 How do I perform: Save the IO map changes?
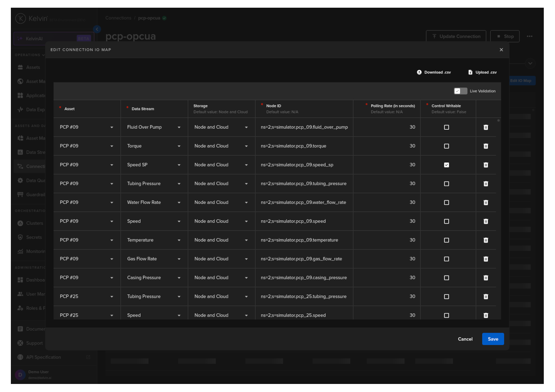493,339
